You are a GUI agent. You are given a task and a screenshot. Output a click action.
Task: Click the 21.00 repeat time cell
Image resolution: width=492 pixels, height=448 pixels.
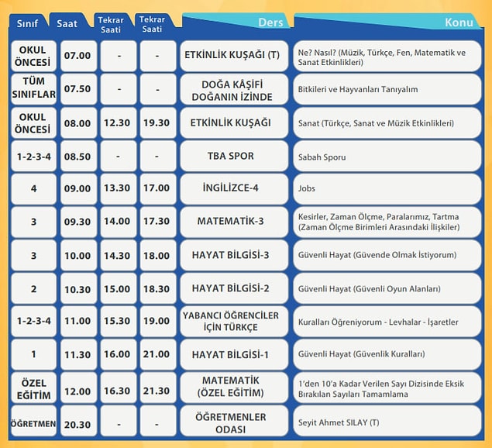[x=158, y=354]
